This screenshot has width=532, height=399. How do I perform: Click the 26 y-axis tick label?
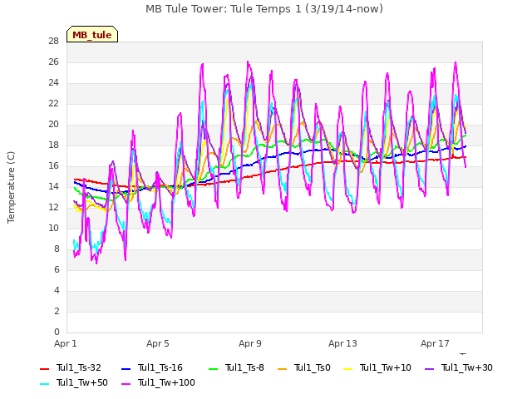pyautogui.click(x=53, y=62)
